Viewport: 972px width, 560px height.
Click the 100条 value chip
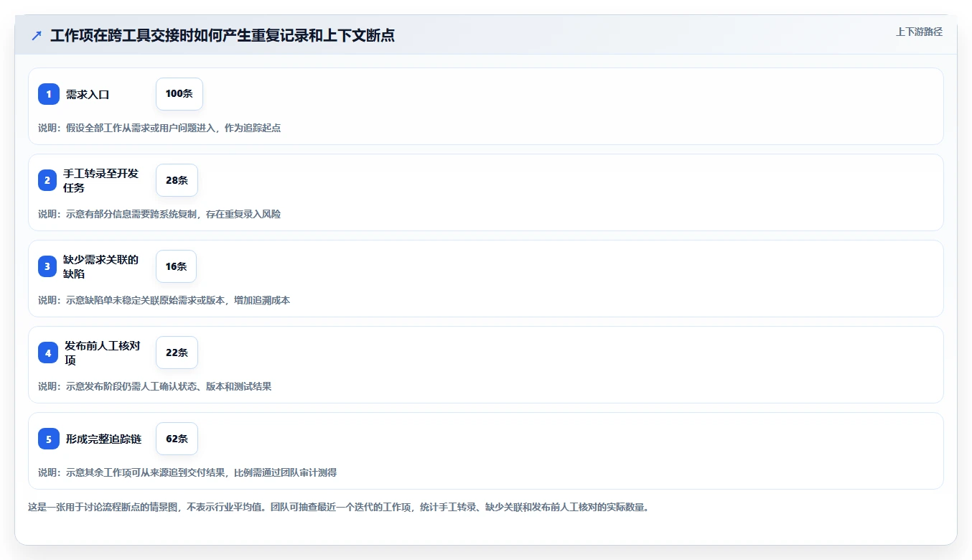coord(179,94)
